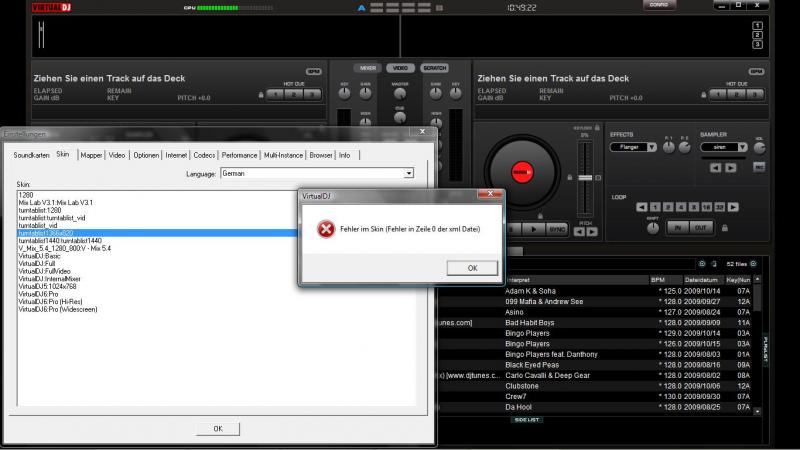This screenshot has width=800, height=450.
Task: Click the blue A icon in top bar
Action: pos(361,8)
